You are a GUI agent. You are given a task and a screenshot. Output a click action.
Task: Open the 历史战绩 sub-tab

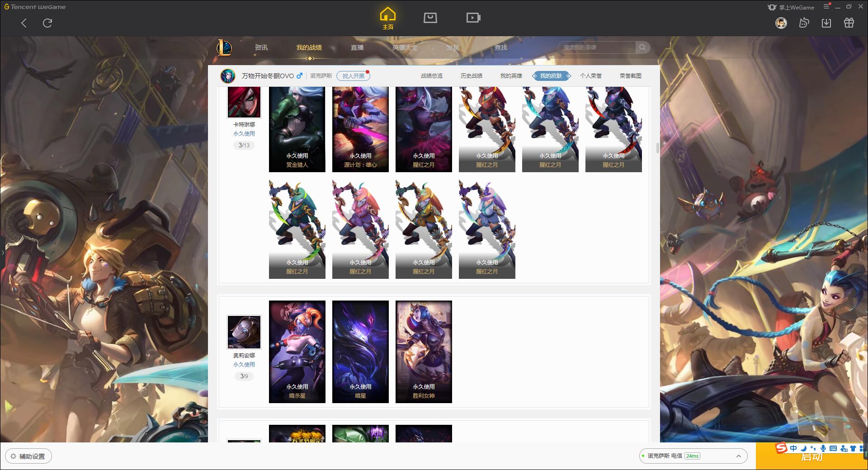click(472, 76)
